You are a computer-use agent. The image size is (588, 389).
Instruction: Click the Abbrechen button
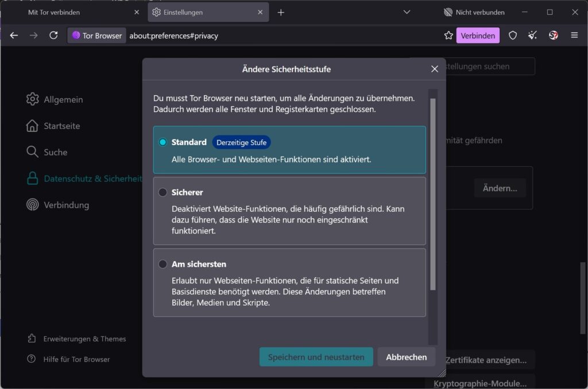[x=407, y=357]
